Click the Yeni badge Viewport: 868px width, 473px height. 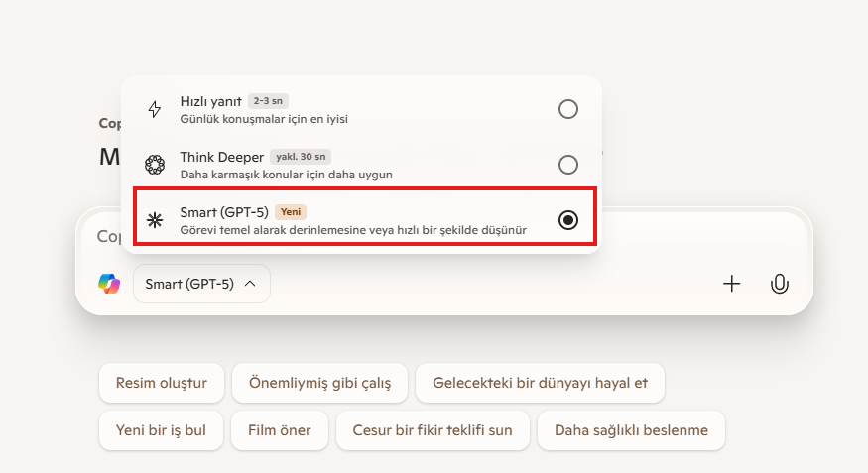point(291,212)
